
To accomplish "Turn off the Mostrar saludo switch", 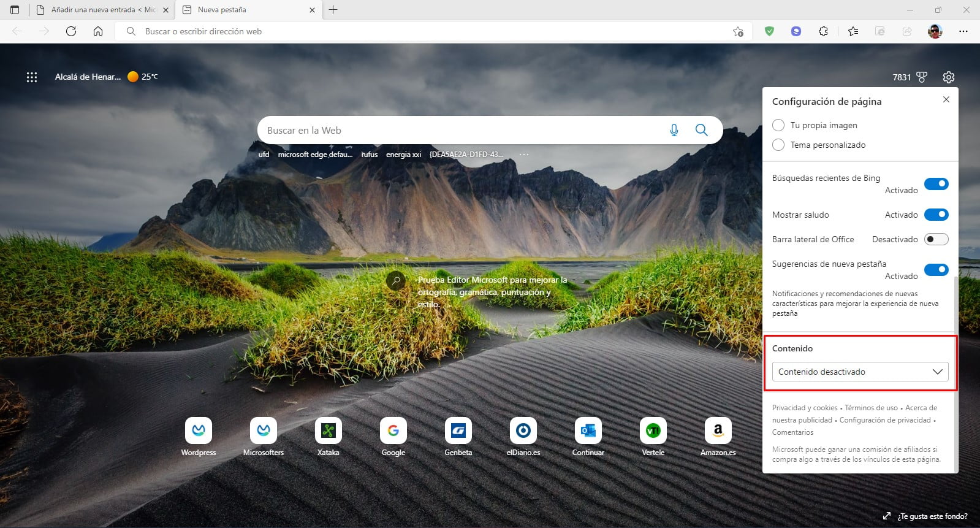I will pos(936,215).
